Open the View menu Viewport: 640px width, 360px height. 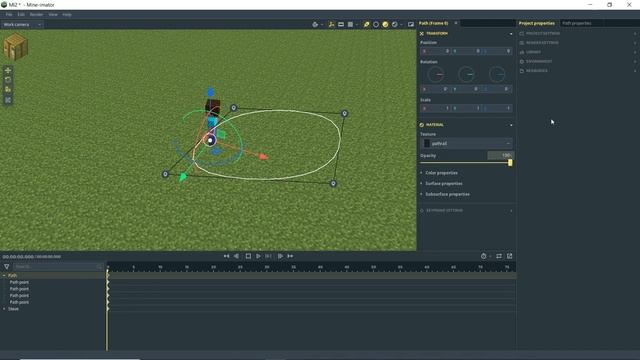point(53,14)
